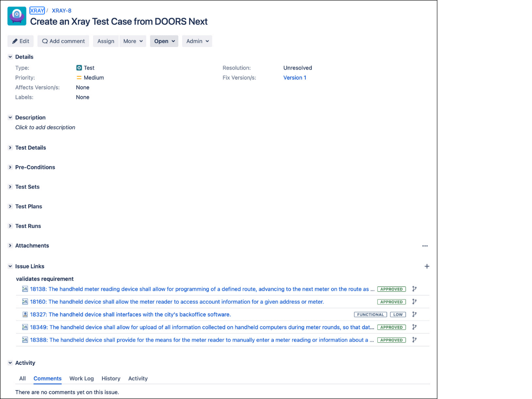Collapse the Details section
Image resolution: width=532 pixels, height=399 pixels.
10,57
